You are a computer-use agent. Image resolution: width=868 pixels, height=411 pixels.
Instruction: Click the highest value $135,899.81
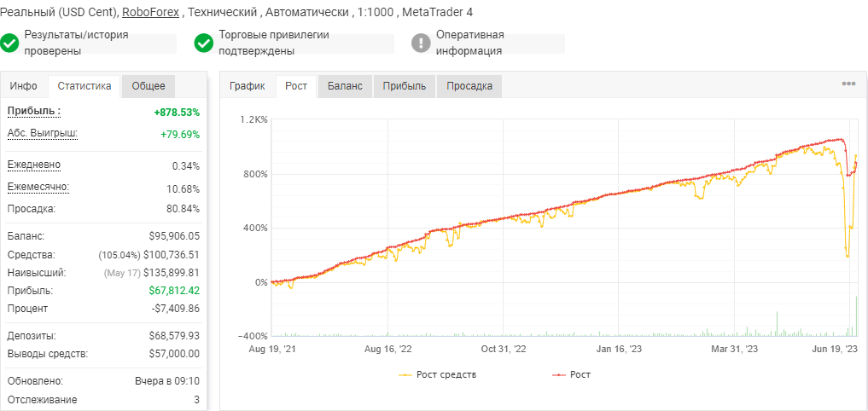tap(171, 273)
